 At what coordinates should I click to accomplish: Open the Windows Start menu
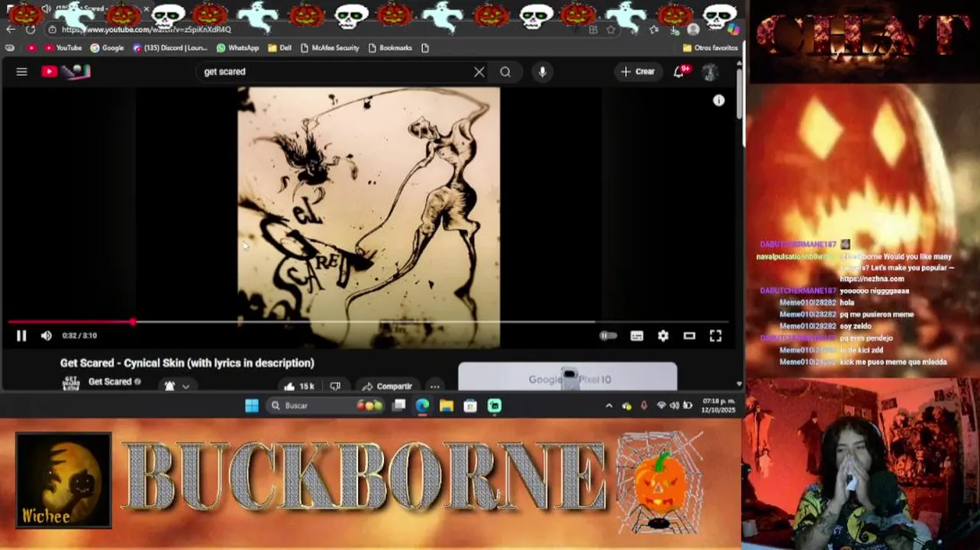pyautogui.click(x=252, y=406)
